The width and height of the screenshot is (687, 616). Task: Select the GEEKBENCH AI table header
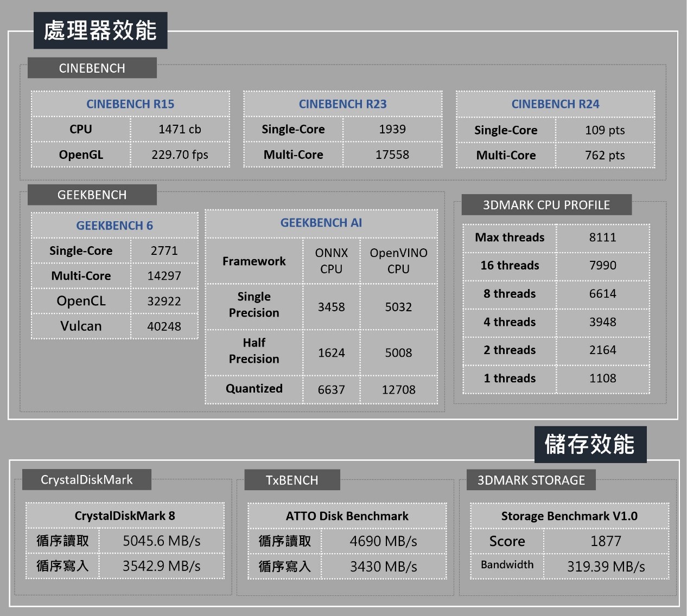click(x=321, y=223)
